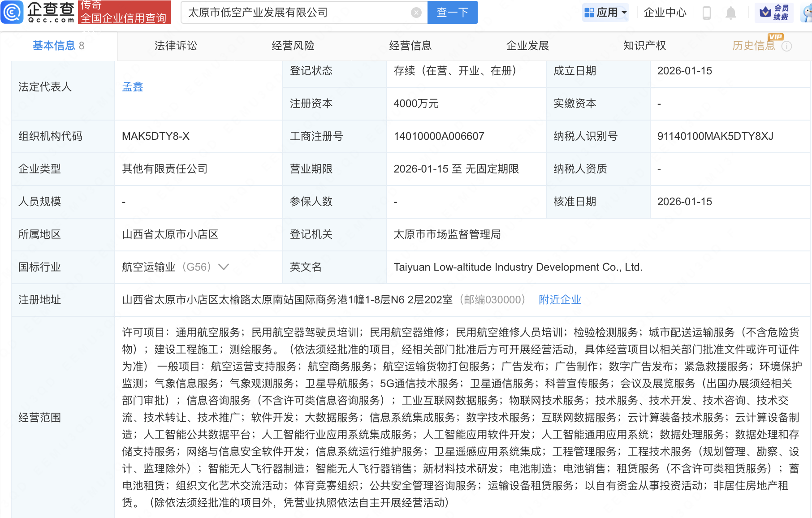Open the notification bell
Image resolution: width=812 pixels, height=518 pixels.
tap(730, 13)
